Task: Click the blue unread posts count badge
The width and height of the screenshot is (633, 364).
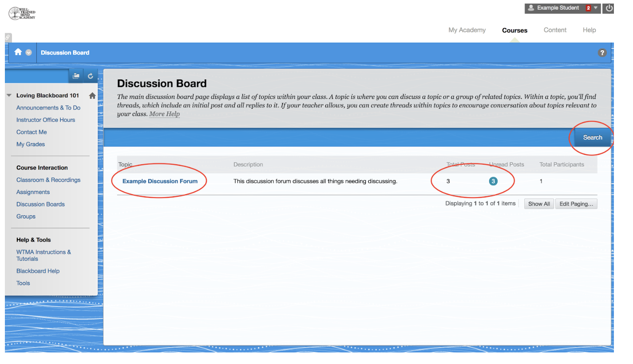Action: (493, 181)
